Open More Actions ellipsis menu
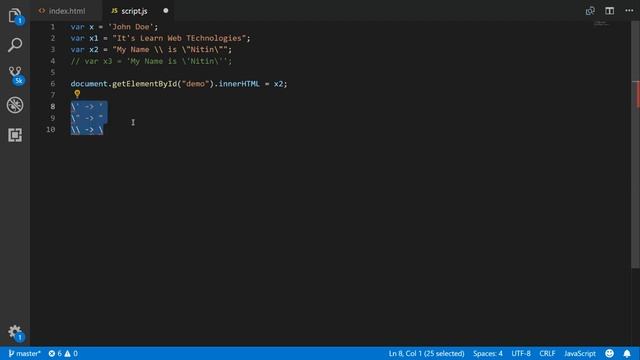Image resolution: width=640 pixels, height=360 pixels. coord(629,11)
